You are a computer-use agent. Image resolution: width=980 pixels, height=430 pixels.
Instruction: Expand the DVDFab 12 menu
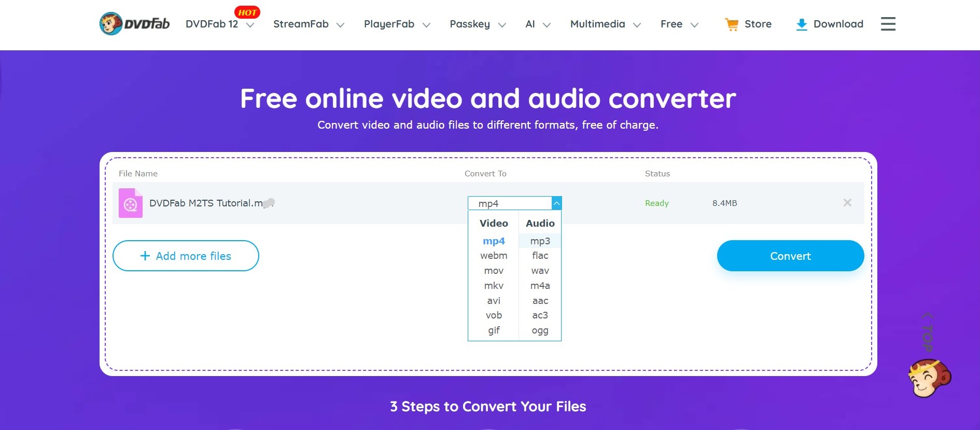(250, 25)
